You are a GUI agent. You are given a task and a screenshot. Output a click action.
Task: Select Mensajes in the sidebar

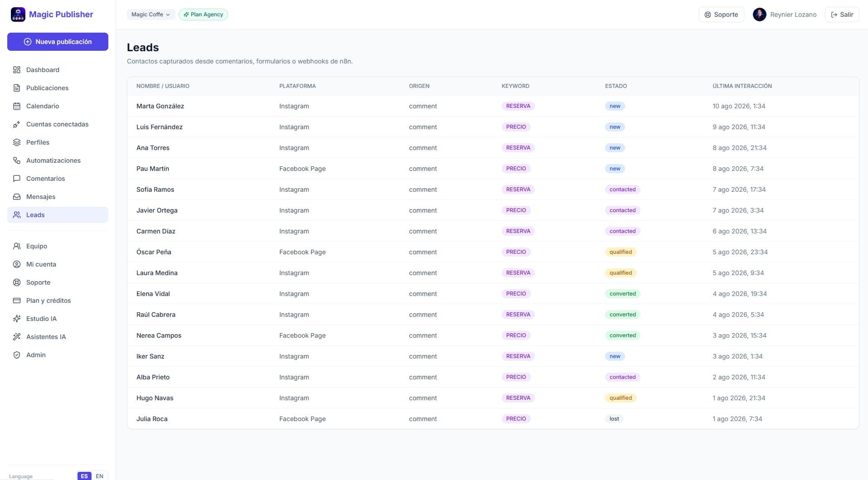(x=58, y=197)
